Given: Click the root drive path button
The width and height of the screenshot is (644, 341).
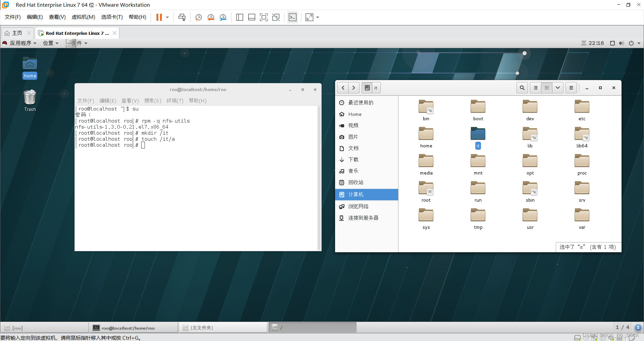Looking at the screenshot, I should [x=367, y=88].
